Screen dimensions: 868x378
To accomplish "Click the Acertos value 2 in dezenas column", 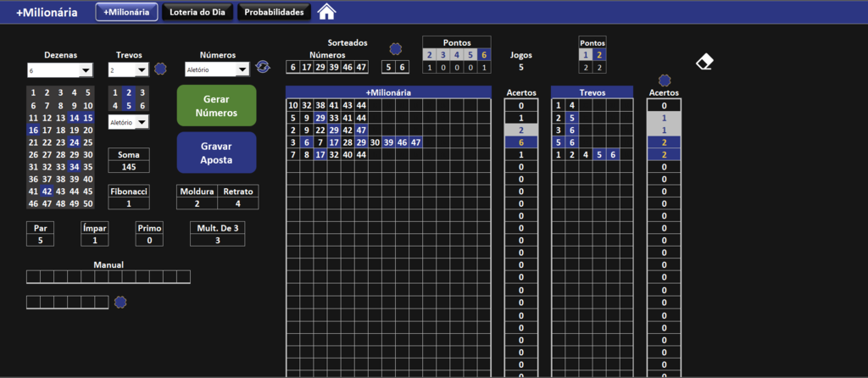I will point(521,130).
